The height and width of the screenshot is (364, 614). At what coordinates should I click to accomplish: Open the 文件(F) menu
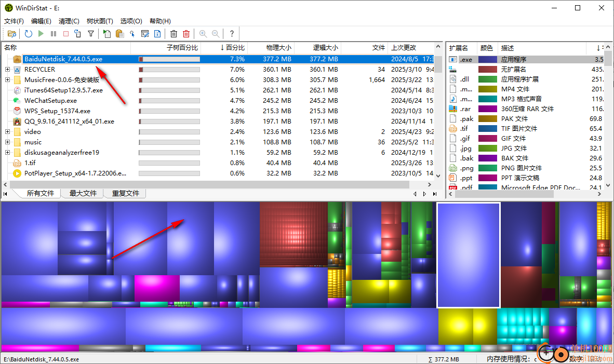(x=14, y=21)
